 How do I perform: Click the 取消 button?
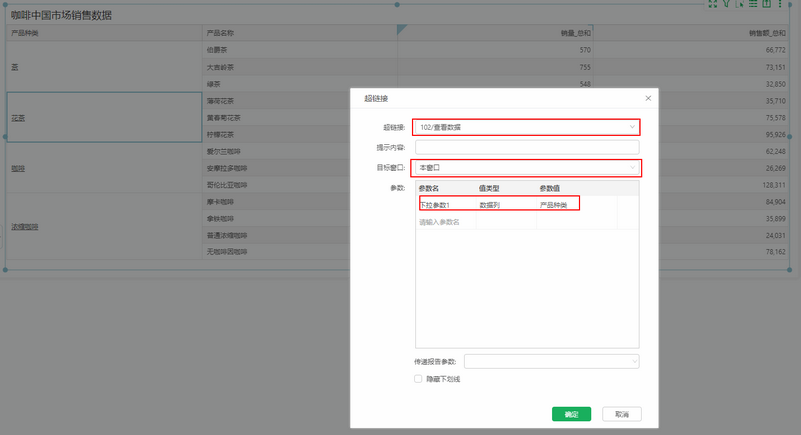point(622,414)
